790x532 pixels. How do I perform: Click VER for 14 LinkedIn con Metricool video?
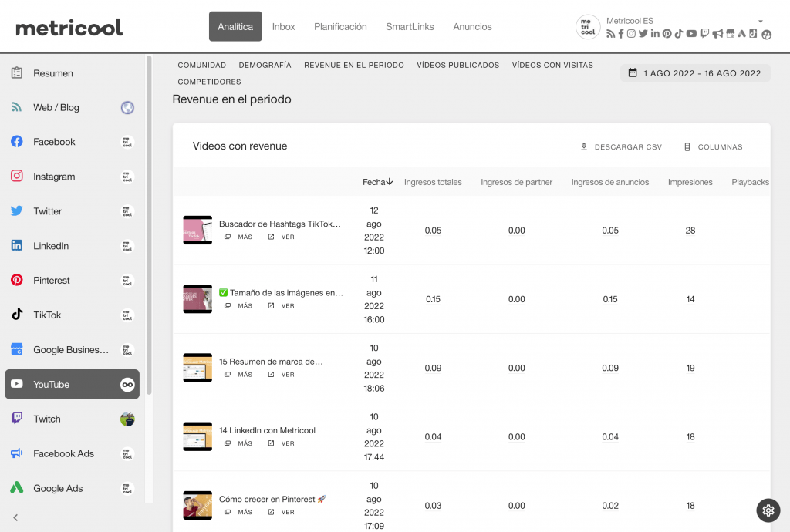[x=281, y=443]
